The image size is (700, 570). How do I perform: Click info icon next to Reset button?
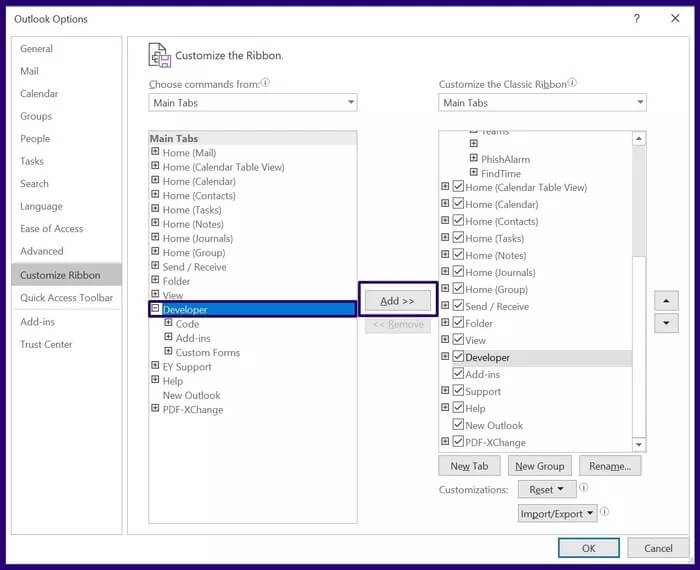click(x=583, y=489)
